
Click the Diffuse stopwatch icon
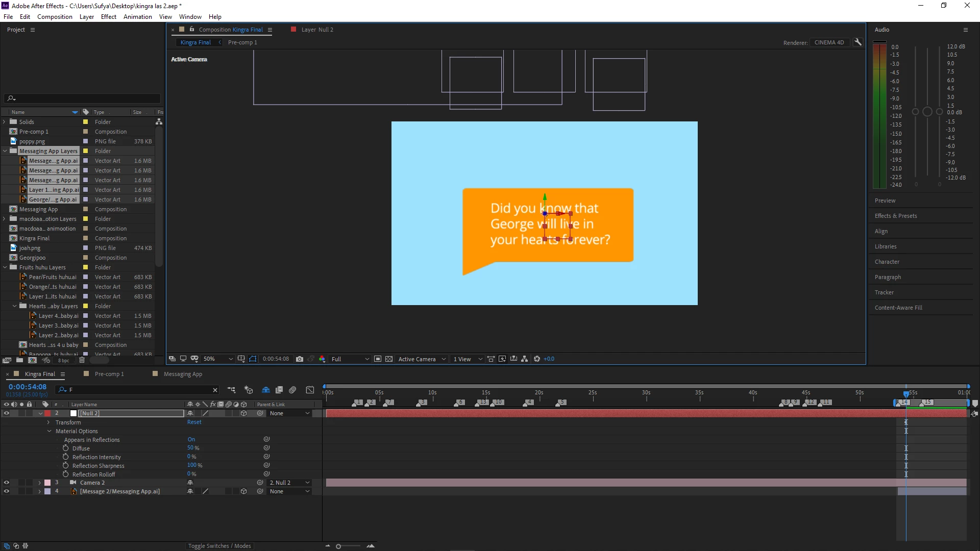65,448
